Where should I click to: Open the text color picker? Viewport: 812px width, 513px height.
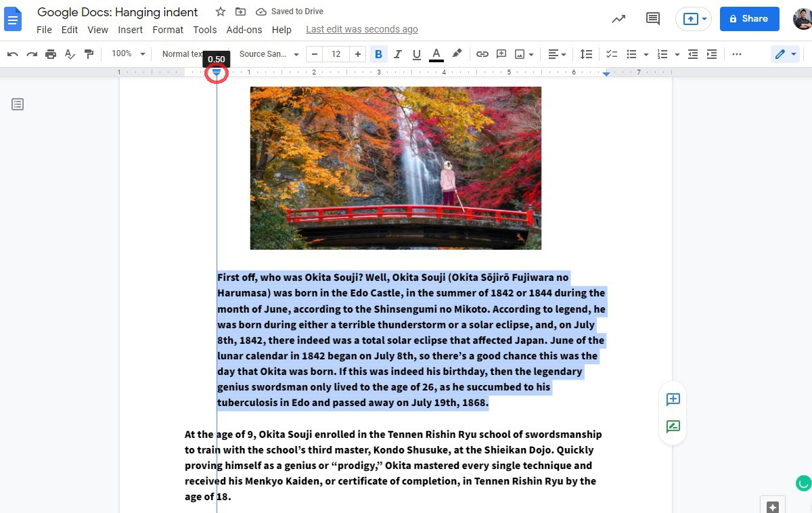pos(436,53)
